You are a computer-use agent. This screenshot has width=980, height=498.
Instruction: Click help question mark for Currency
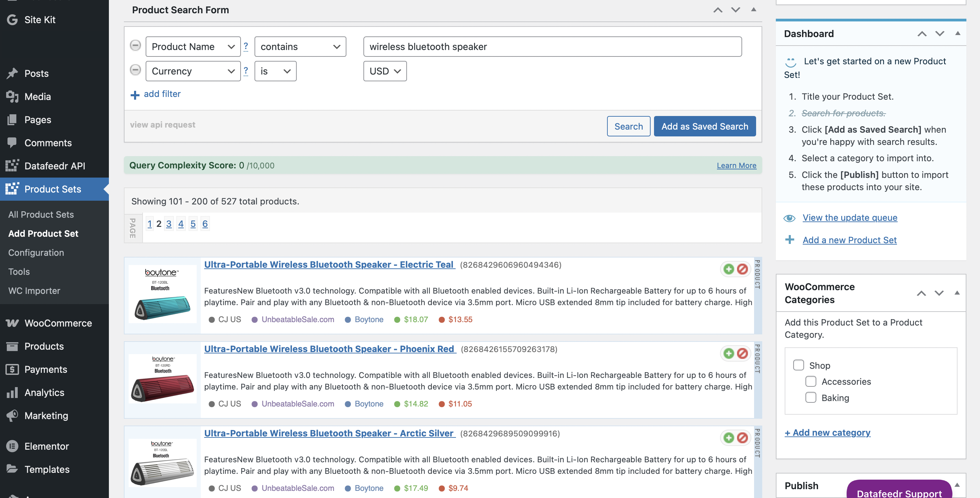(246, 71)
